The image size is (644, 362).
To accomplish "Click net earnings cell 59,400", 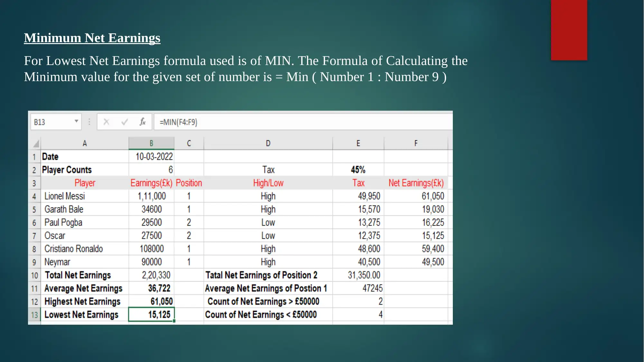I will click(x=416, y=249).
